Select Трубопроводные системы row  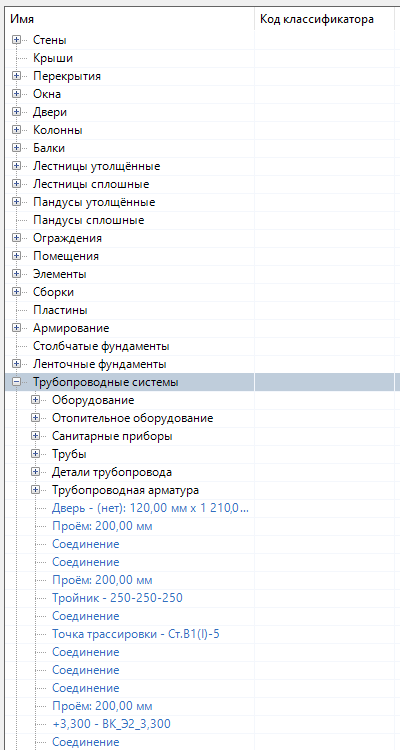106,382
